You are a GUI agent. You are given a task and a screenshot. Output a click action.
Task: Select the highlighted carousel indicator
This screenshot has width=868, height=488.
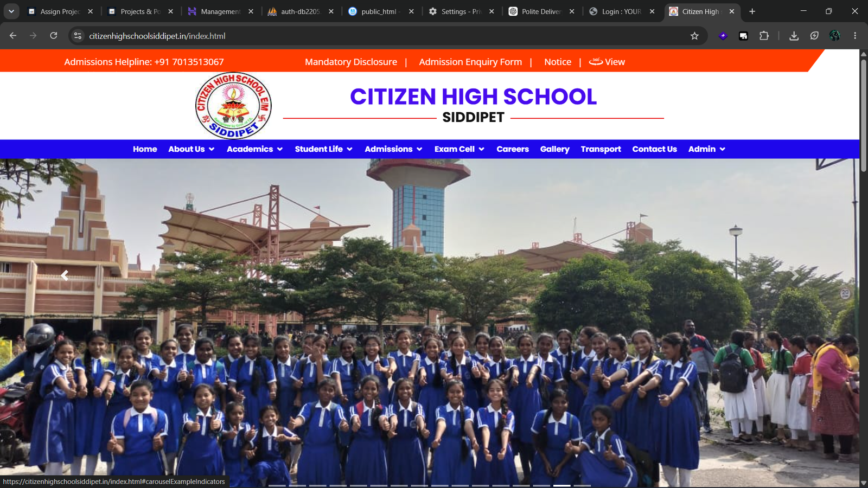[561, 485]
